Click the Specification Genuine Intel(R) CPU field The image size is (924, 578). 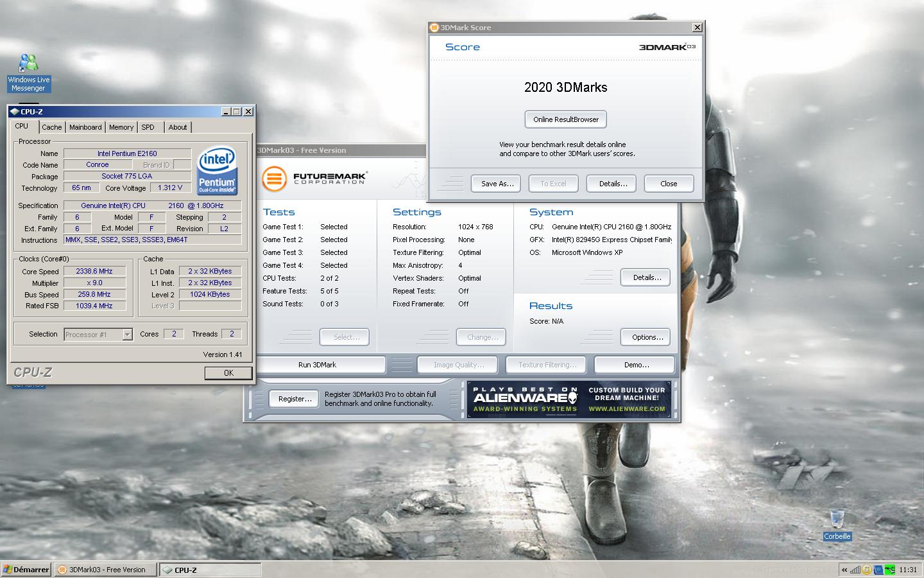click(153, 206)
